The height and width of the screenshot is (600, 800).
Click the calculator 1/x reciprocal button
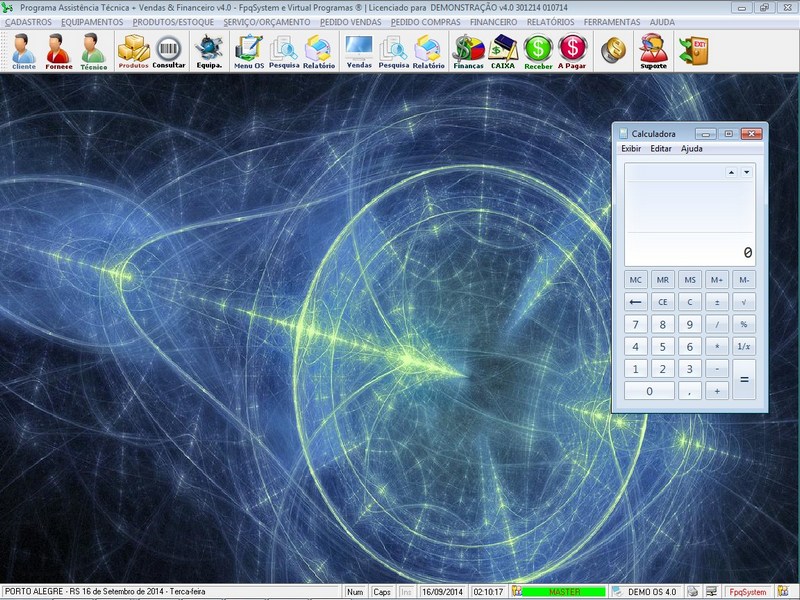tap(744, 347)
